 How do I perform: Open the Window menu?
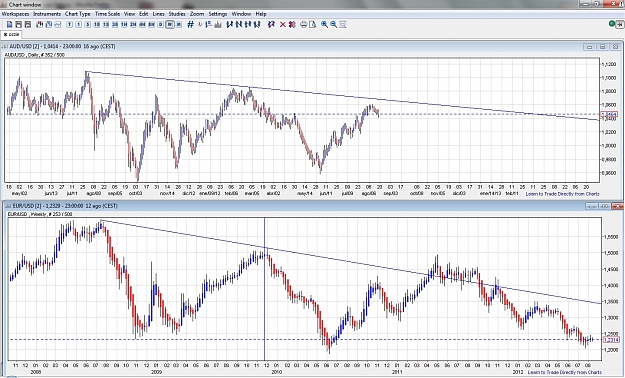[241, 14]
